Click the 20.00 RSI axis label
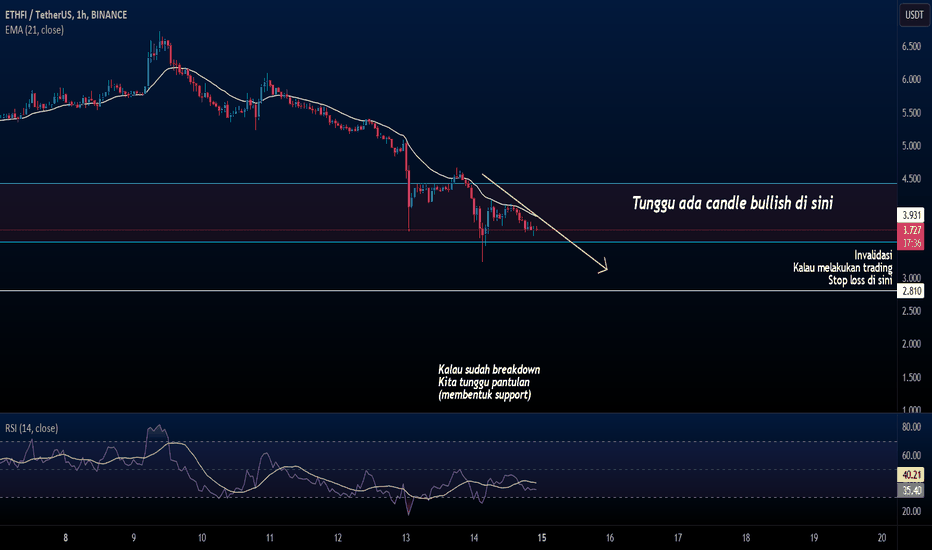The width and height of the screenshot is (932, 550). (x=911, y=511)
